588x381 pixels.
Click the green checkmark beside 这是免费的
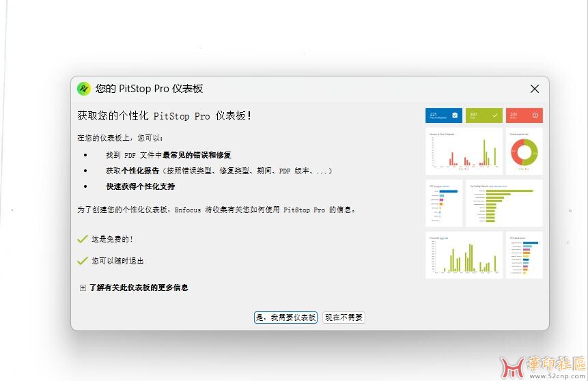(x=82, y=239)
